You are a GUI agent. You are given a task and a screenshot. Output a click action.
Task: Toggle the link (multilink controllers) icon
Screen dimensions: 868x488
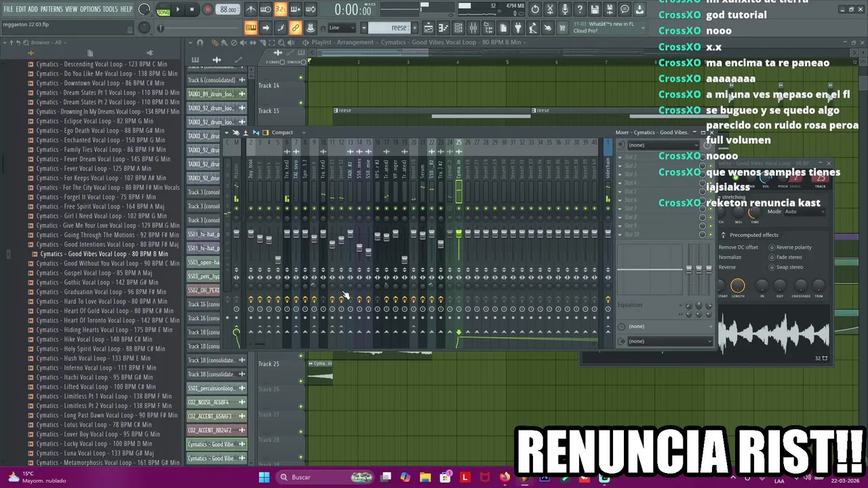coord(296,28)
